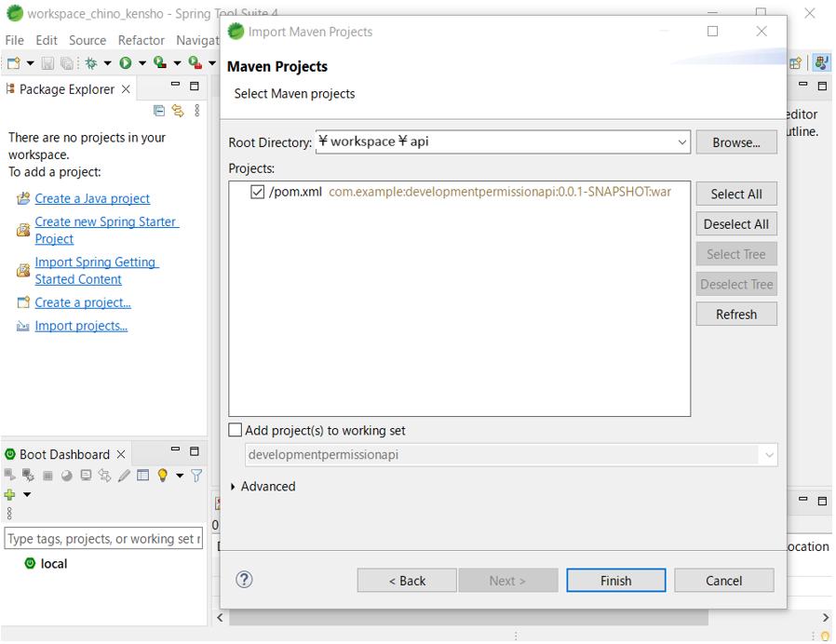The image size is (836, 644).
Task: Click the lightbulb icon in Boot Dashboard
Action: (x=162, y=476)
